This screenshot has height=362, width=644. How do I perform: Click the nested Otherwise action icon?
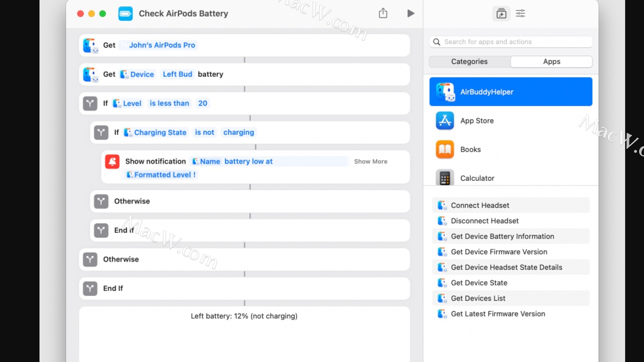[101, 201]
